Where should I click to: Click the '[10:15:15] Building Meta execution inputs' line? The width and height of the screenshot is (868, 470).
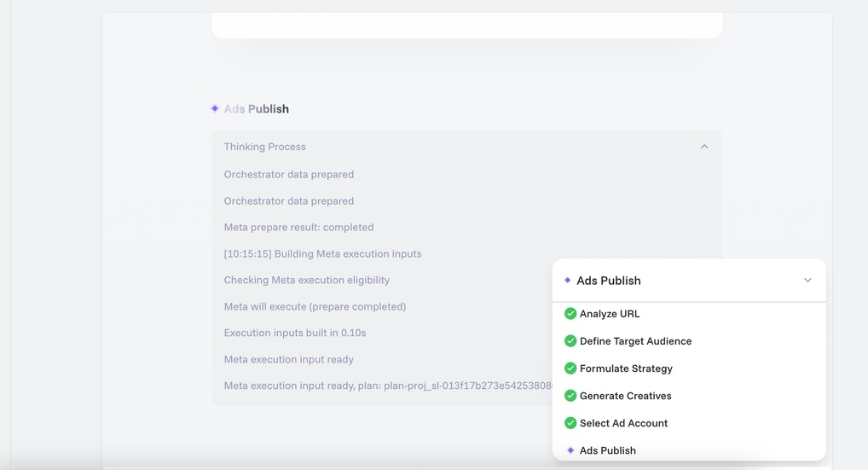[x=322, y=253]
